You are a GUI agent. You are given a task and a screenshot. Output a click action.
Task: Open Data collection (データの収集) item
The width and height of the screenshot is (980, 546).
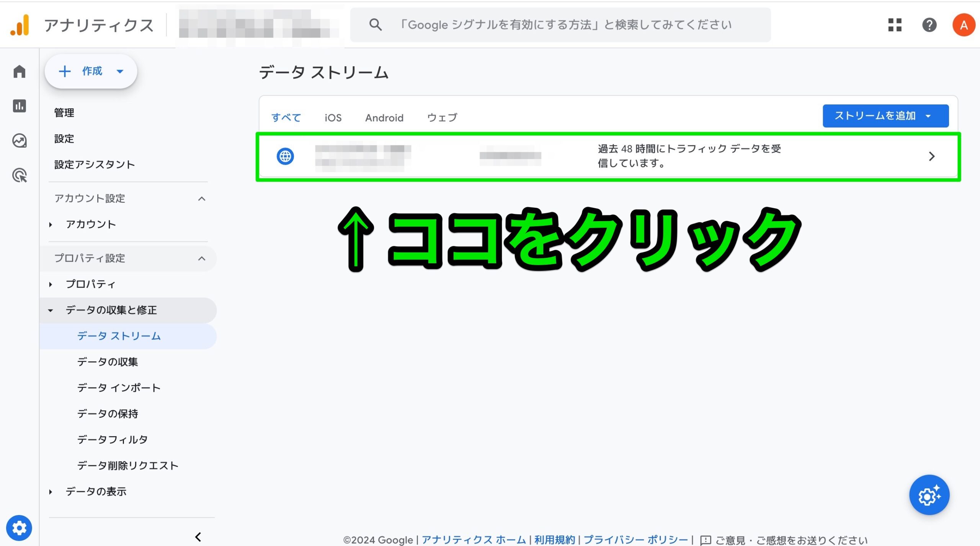click(x=108, y=362)
